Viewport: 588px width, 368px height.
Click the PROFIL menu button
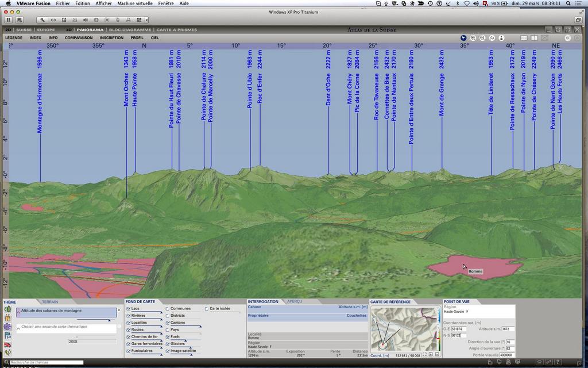[x=137, y=38]
